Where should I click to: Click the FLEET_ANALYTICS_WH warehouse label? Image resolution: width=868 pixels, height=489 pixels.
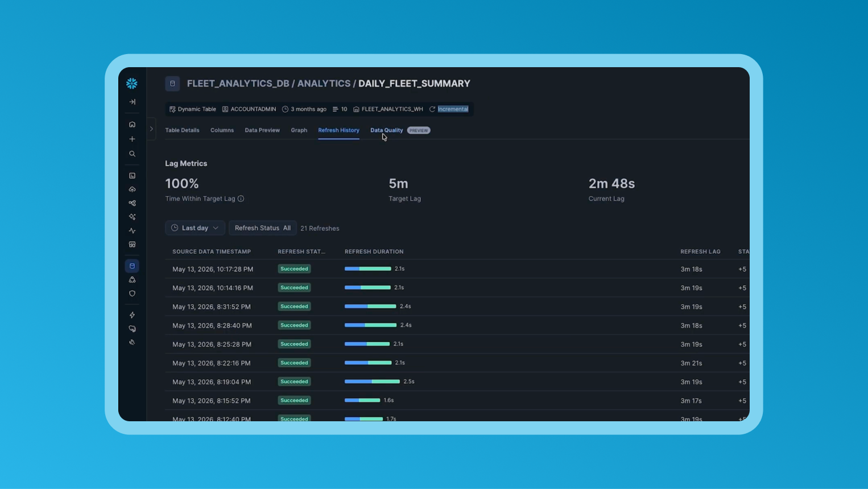tap(392, 109)
